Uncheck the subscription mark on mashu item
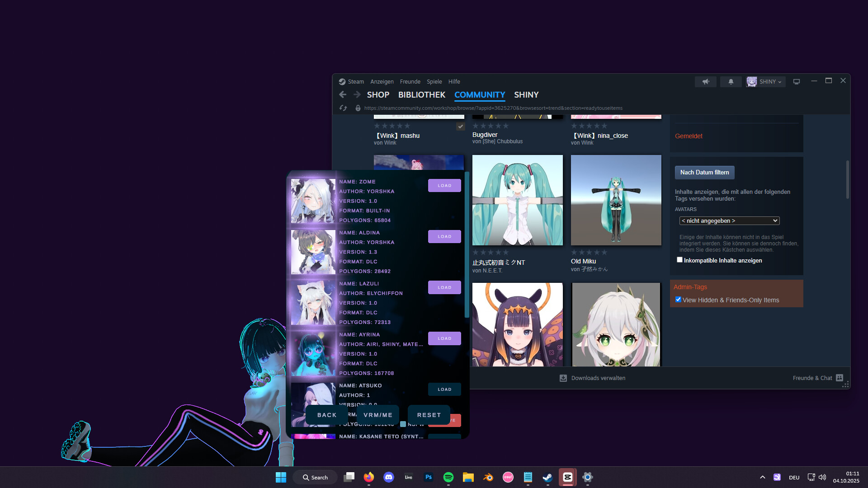Screen dimensions: 868x488 click(461, 127)
